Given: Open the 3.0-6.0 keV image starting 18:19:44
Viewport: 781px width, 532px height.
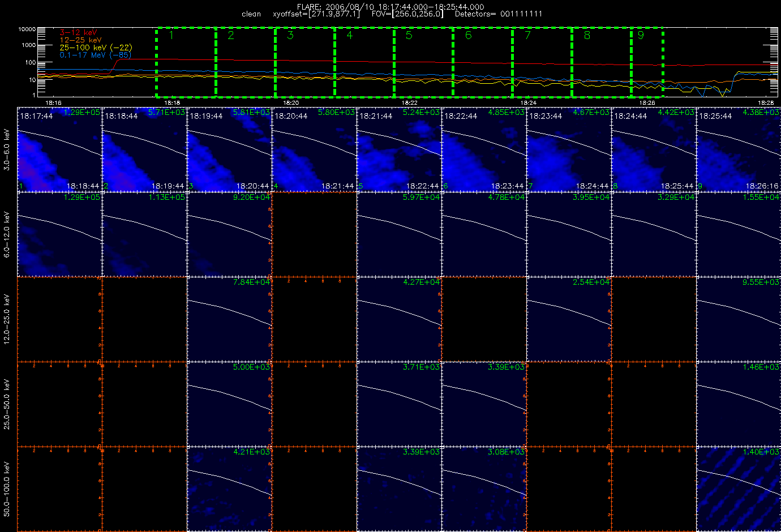Looking at the screenshot, I should pyautogui.click(x=230, y=149).
